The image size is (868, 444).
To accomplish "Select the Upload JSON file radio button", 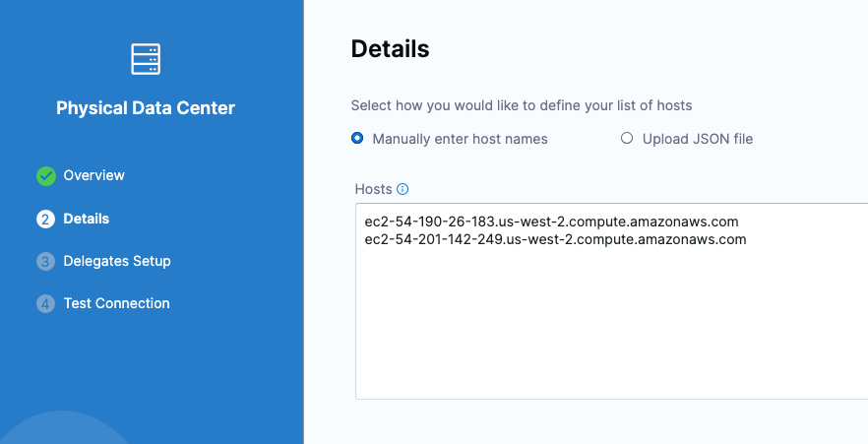I will [627, 139].
